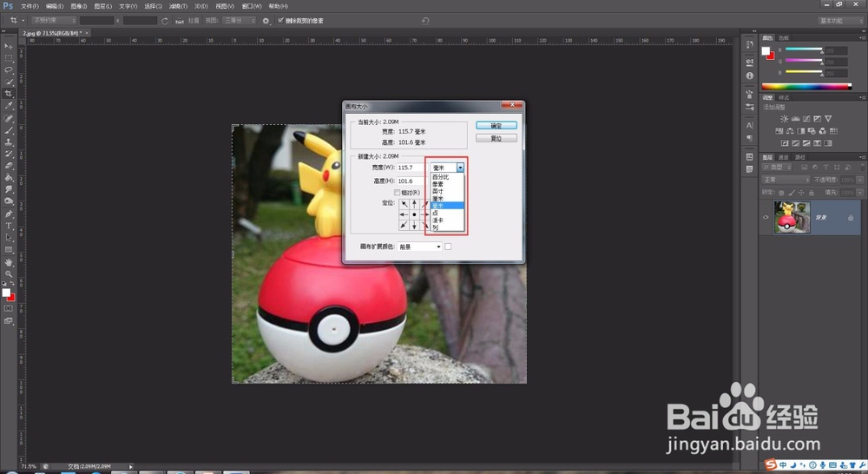868x474 pixels.
Task: Select the Brush tool
Action: [x=9, y=131]
